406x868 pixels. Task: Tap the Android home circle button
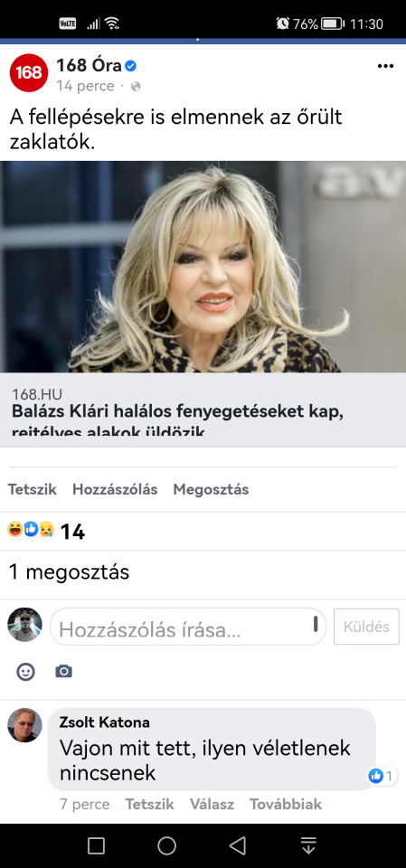166,845
